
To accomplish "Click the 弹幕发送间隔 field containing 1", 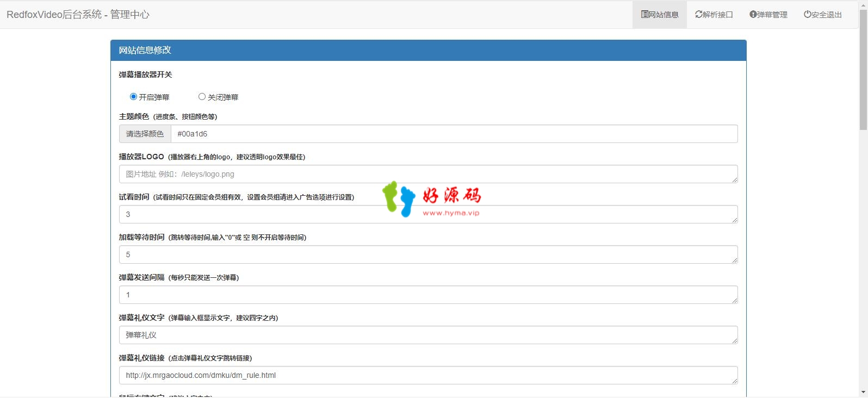I will (429, 295).
